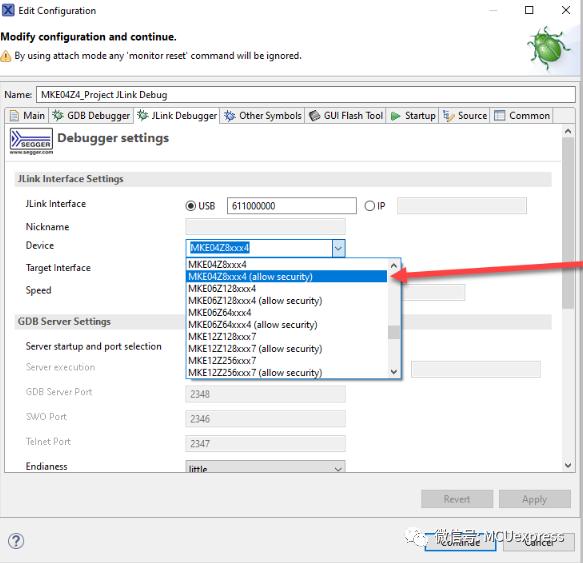583x563 pixels.
Task: Open the Other Symbols tab
Action: coord(262,116)
